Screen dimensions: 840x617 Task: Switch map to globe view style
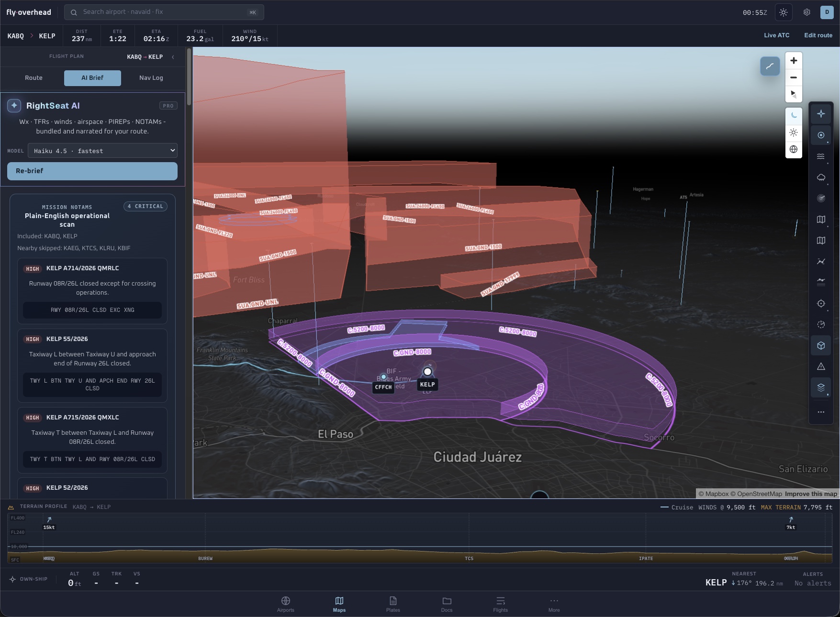pos(794,149)
